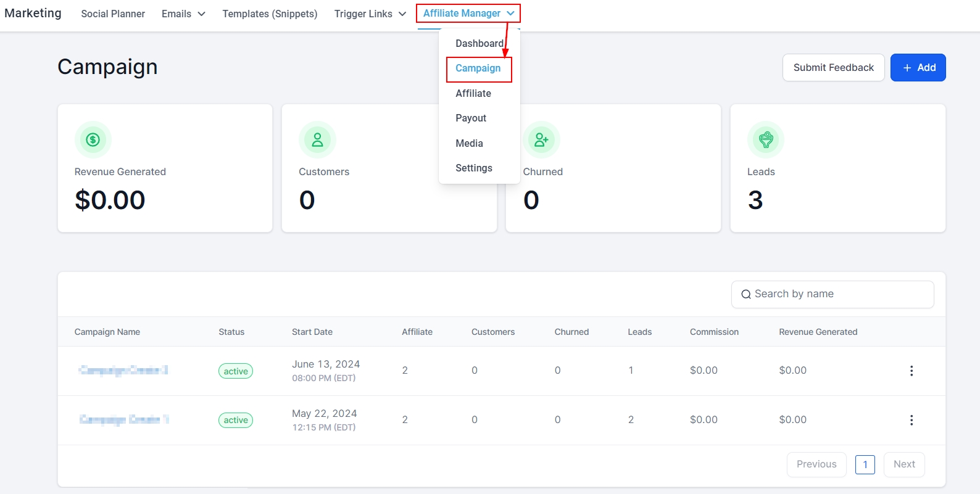Open three-dot menu for May 22 campaign
Viewport: 980px width, 494px height.
click(911, 420)
